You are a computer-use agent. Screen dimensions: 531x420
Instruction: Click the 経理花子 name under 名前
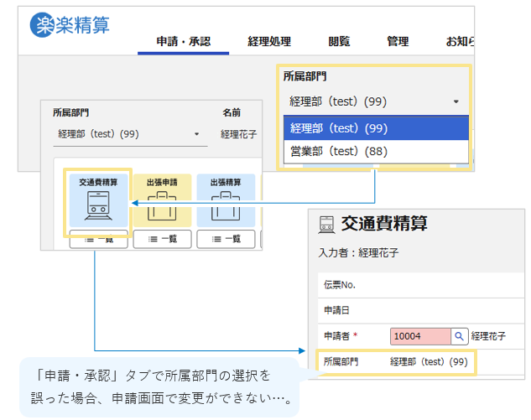point(239,134)
